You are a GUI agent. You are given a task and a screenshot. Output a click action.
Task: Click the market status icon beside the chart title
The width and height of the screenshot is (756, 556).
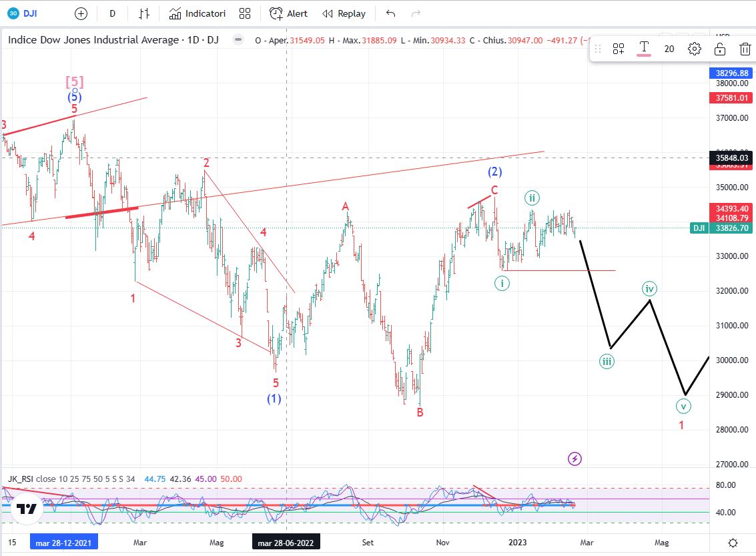tap(238, 39)
